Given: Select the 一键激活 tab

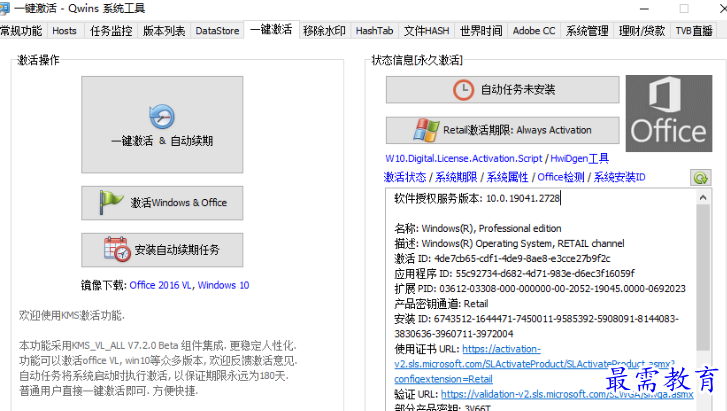Looking at the screenshot, I should 271,30.
